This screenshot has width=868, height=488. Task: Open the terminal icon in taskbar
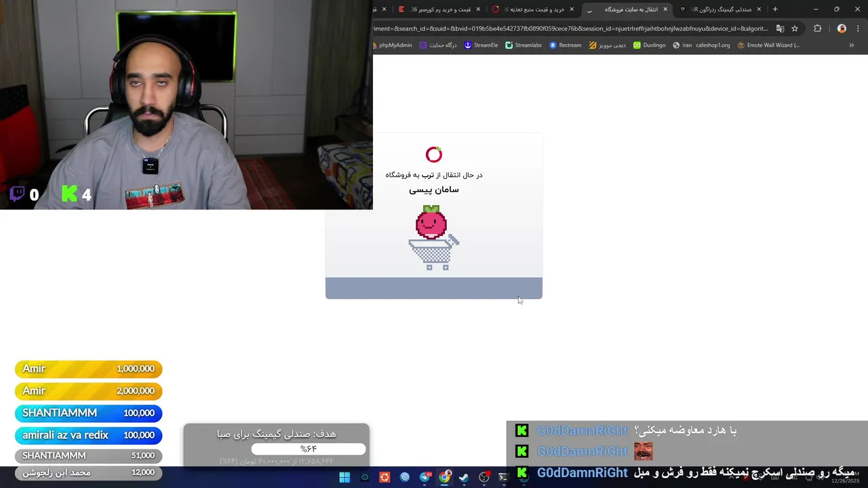tap(503, 477)
